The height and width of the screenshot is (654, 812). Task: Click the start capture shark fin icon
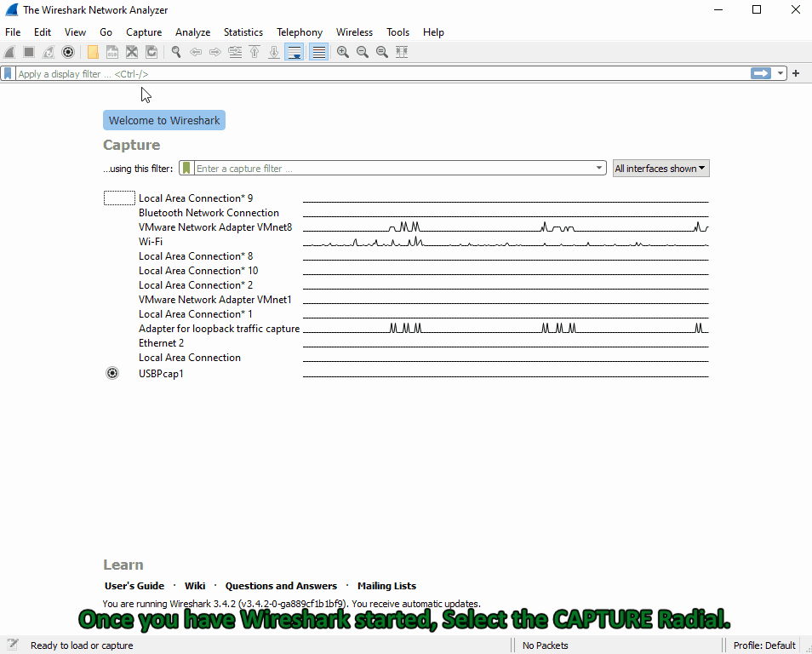click(x=9, y=52)
